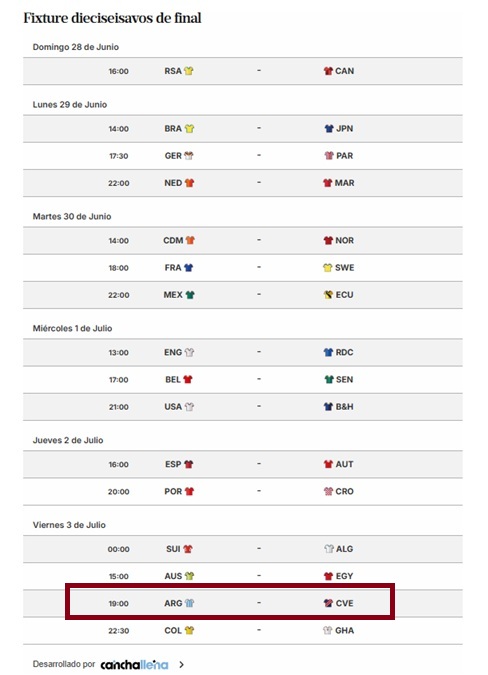This screenshot has height=675, width=488.
Task: Click the CAN red jersey icon
Action: coord(328,71)
